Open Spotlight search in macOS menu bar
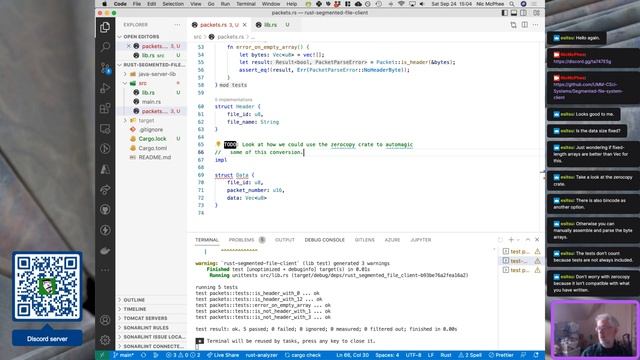Screen dimensions: 640x360 click(512, 4)
